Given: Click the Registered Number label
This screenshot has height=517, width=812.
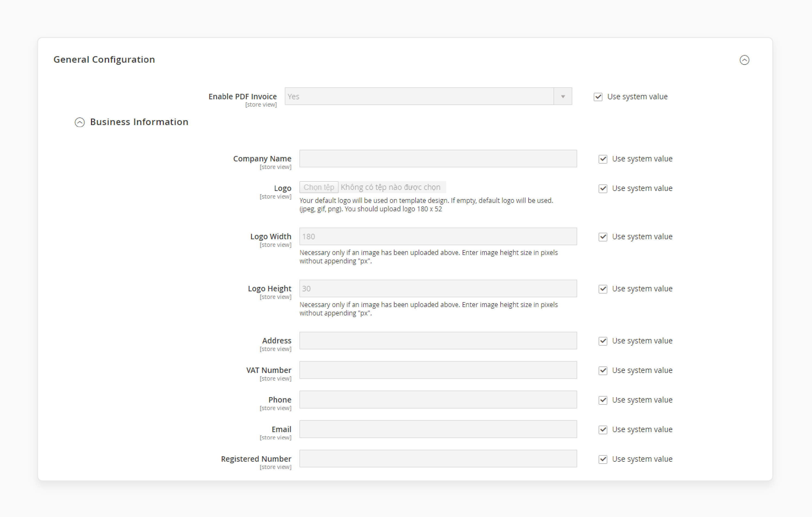Looking at the screenshot, I should click(x=256, y=459).
